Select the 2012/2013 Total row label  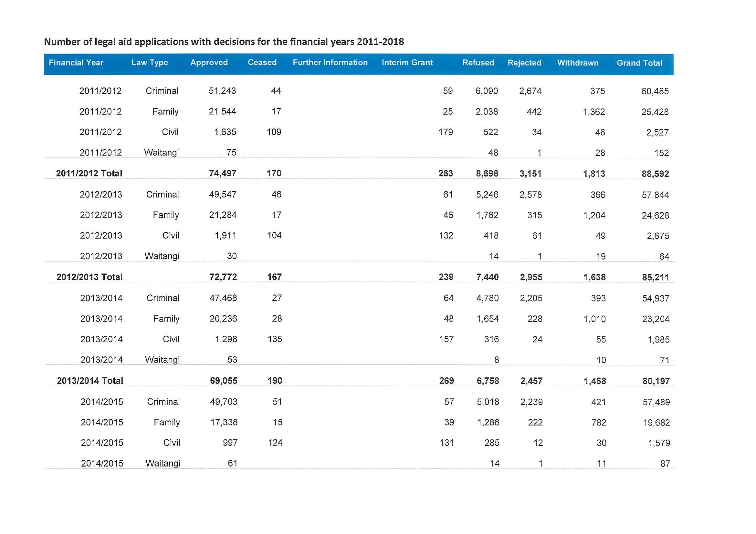89,277
